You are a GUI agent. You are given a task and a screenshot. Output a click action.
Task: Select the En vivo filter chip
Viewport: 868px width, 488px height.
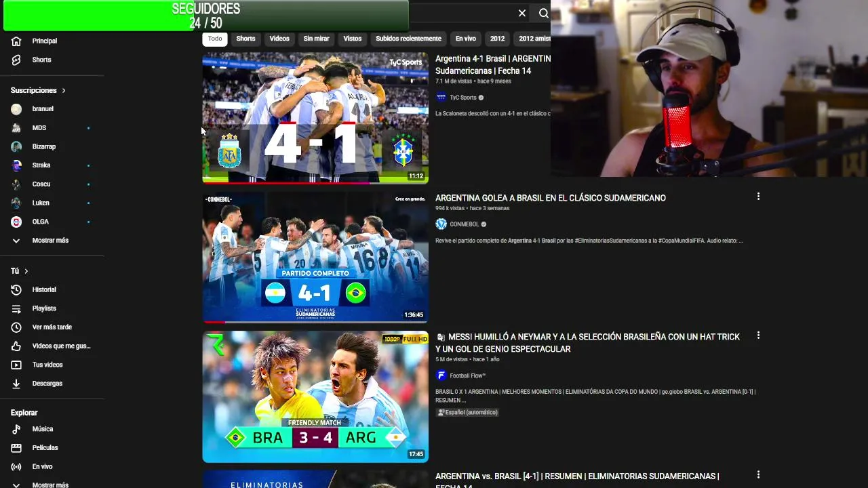point(465,39)
